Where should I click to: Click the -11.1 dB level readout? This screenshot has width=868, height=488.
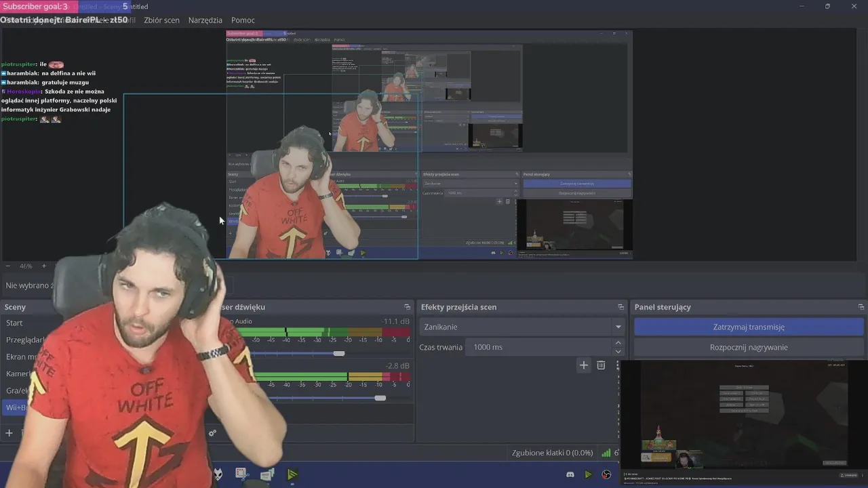coord(395,321)
